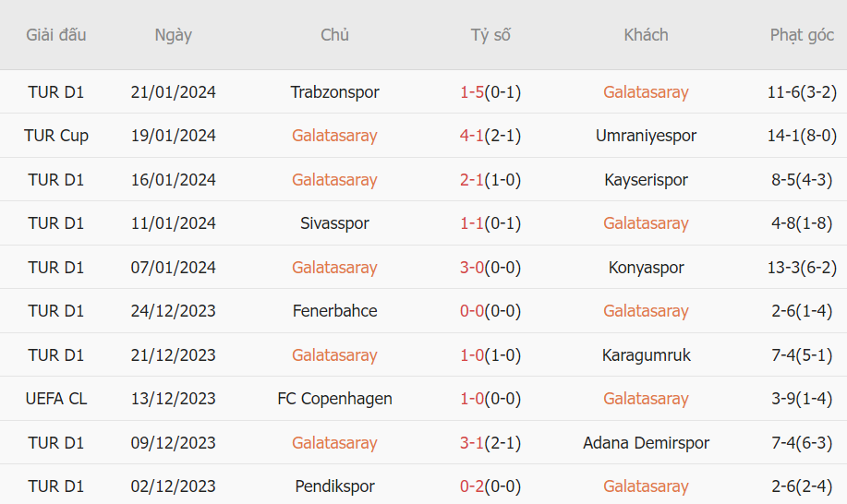847x504 pixels.
Task: Click the 1-5 score against Trabzonspor
Action: 472,92
